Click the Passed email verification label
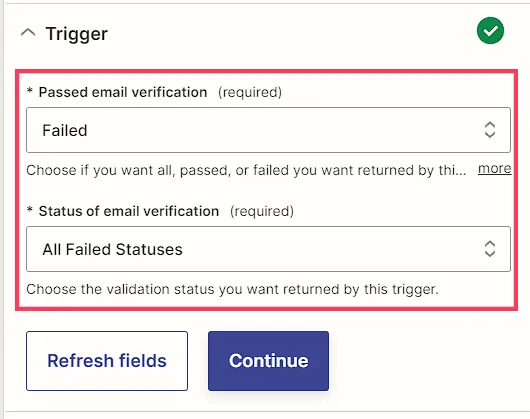530x419 pixels. (123, 92)
